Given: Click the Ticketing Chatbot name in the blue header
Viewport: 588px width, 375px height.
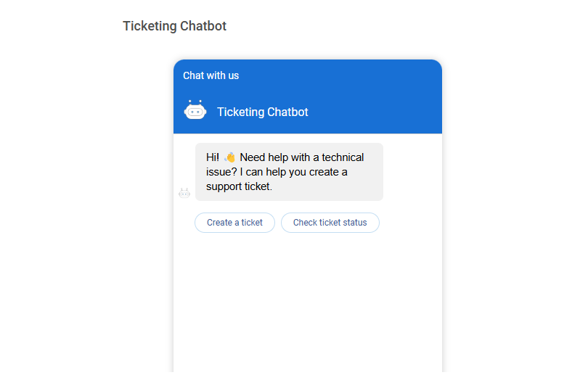Looking at the screenshot, I should click(x=263, y=112).
